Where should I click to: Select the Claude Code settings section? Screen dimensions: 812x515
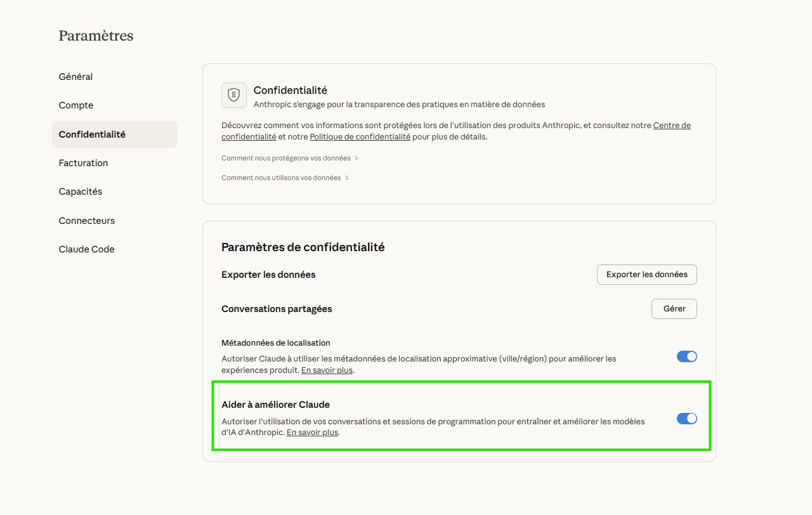point(86,249)
